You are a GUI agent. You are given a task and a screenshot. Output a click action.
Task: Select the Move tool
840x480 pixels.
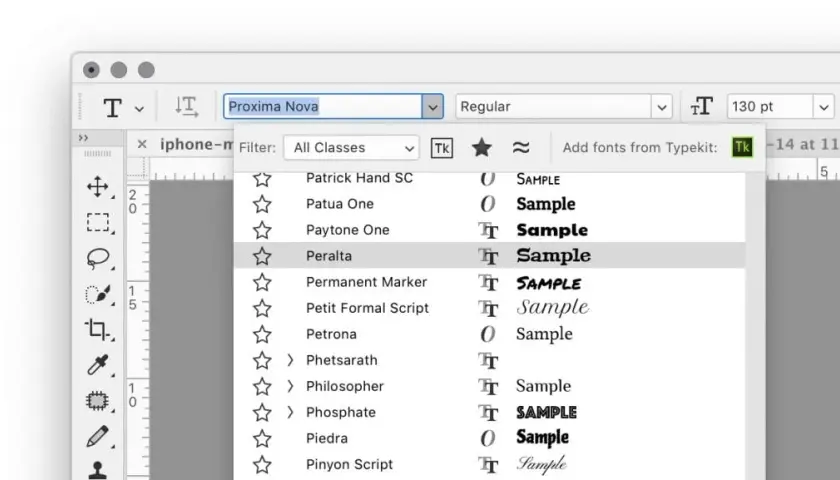tap(98, 186)
